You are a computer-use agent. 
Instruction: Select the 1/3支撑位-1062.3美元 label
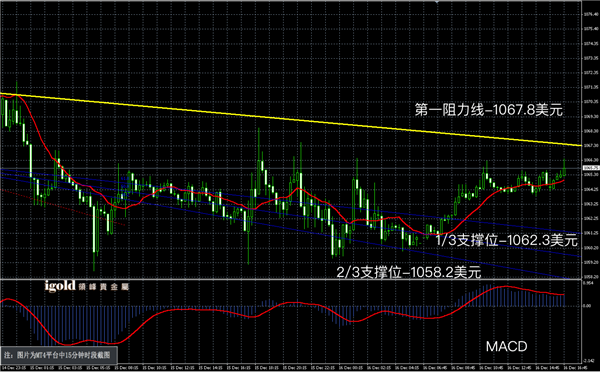[x=506, y=240]
